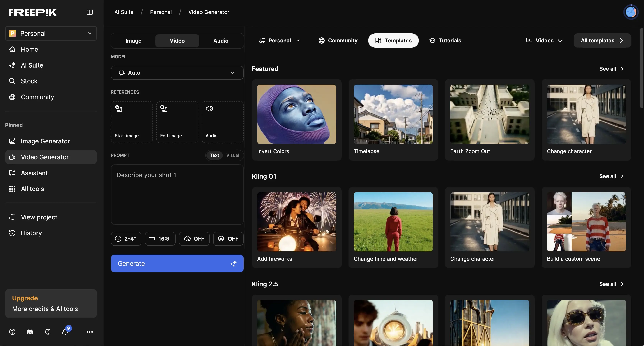The height and width of the screenshot is (346, 644).
Task: Toggle the layers OFF button
Action: click(x=228, y=239)
